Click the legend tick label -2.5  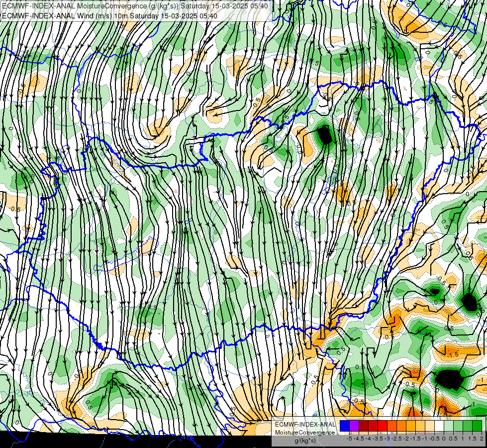[396, 439]
